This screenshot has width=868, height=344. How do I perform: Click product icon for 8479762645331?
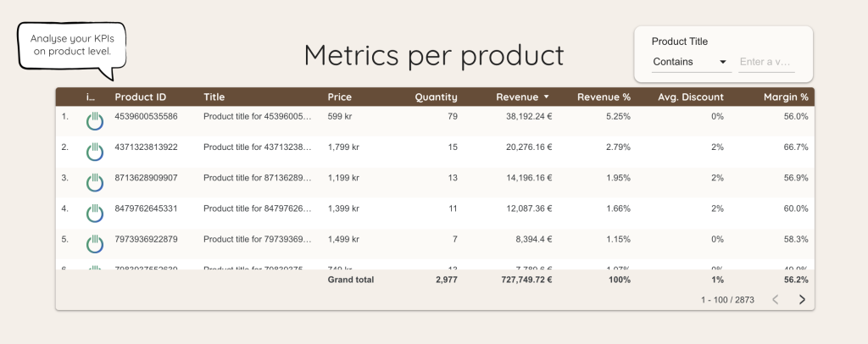pyautogui.click(x=94, y=213)
